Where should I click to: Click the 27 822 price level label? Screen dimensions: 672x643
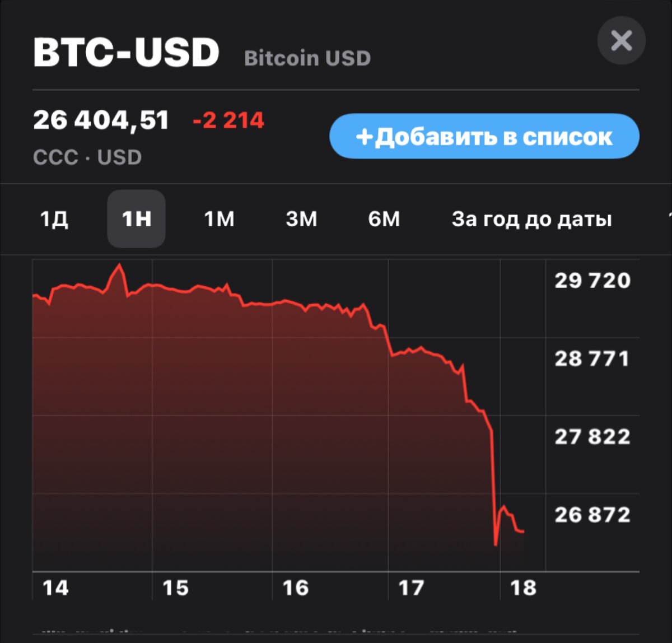pyautogui.click(x=592, y=437)
